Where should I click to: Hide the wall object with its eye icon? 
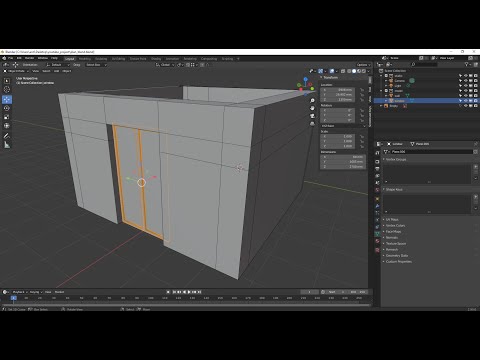[466, 96]
